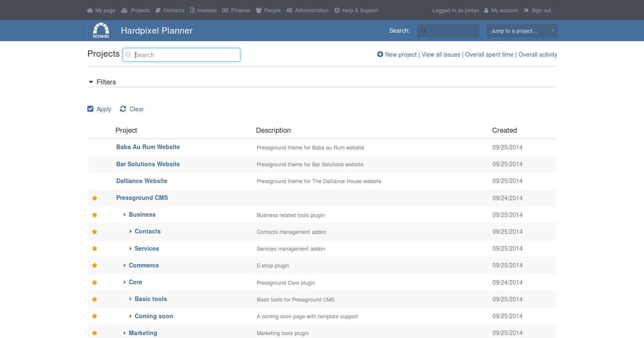Screen dimensions: 644x338
Task: Click the People group icon
Action: [259, 10]
